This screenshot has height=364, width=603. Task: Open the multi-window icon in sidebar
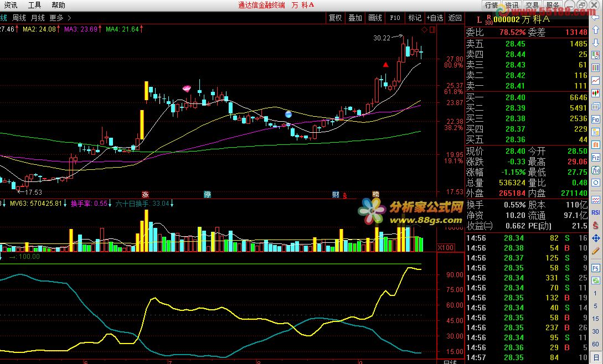click(x=596, y=106)
